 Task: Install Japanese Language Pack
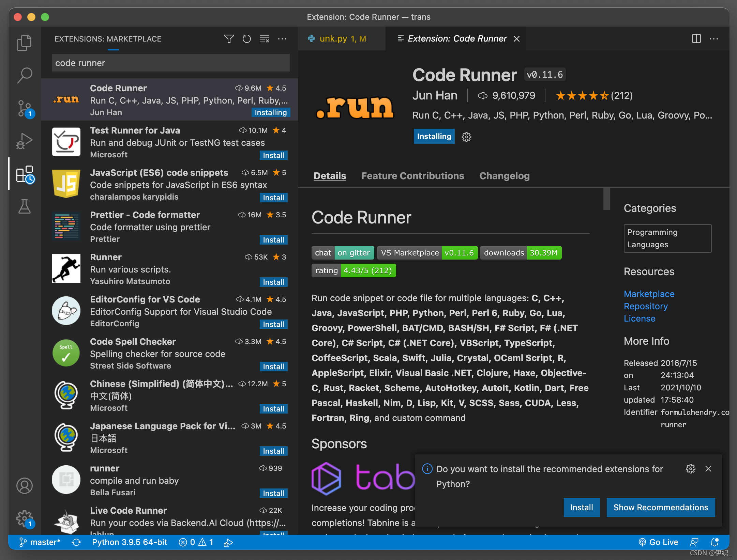coord(273,451)
